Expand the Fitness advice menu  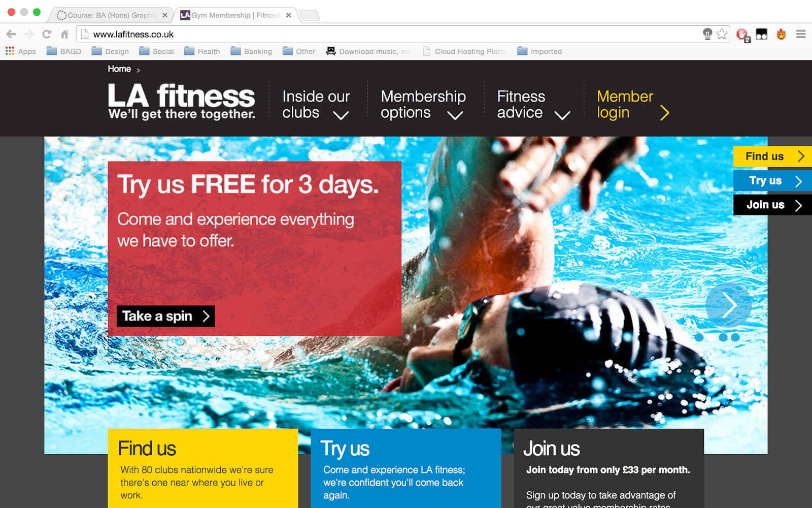click(x=533, y=105)
